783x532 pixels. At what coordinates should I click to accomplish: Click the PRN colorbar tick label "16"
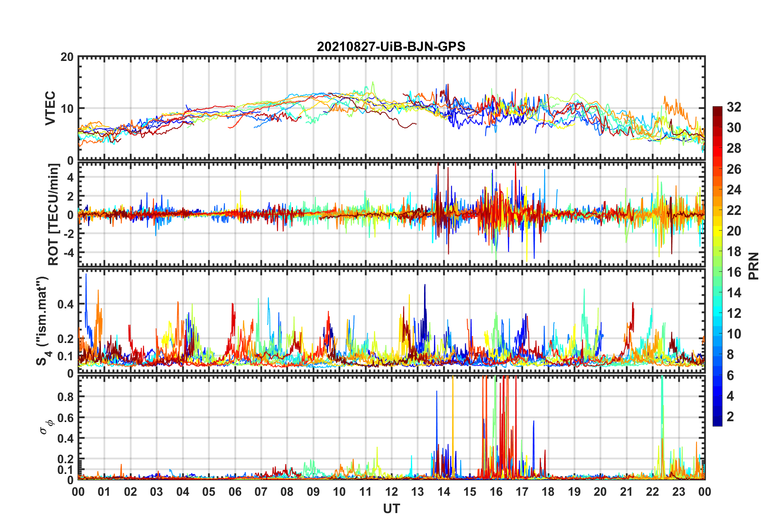click(734, 272)
